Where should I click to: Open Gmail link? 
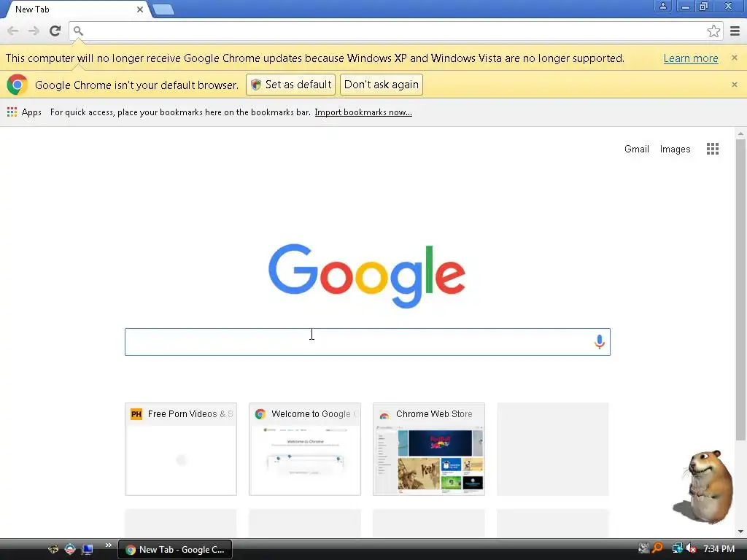(636, 149)
